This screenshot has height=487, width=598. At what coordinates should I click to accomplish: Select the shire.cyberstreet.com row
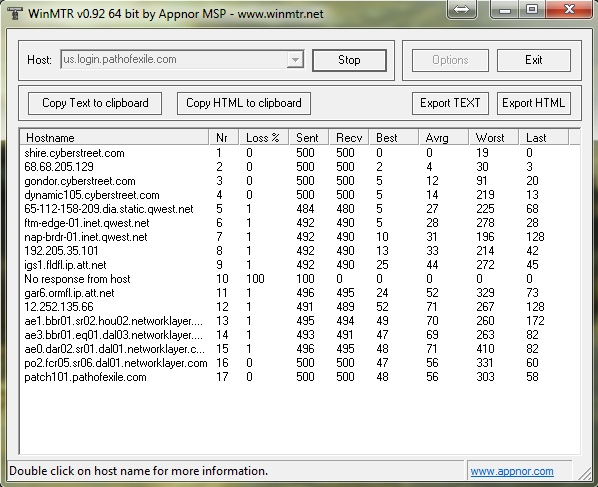click(299, 153)
